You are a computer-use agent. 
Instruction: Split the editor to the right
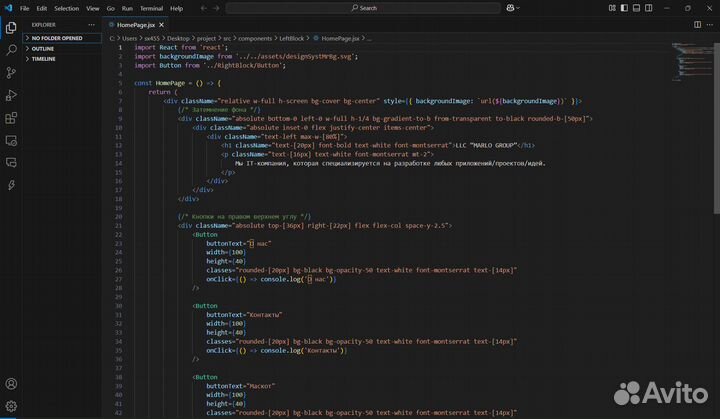(697, 25)
